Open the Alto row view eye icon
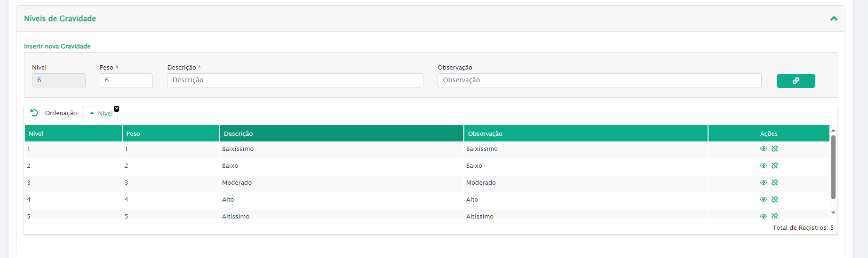Image resolution: width=868 pixels, height=258 pixels. tap(763, 199)
